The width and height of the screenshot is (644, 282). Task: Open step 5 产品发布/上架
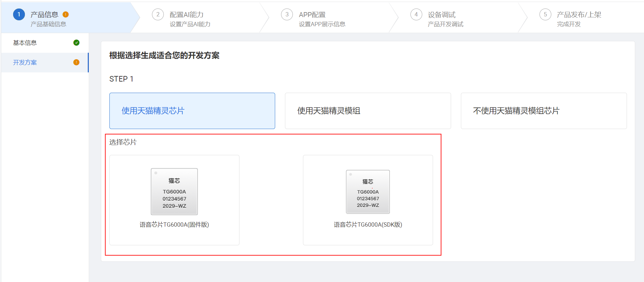(579, 15)
